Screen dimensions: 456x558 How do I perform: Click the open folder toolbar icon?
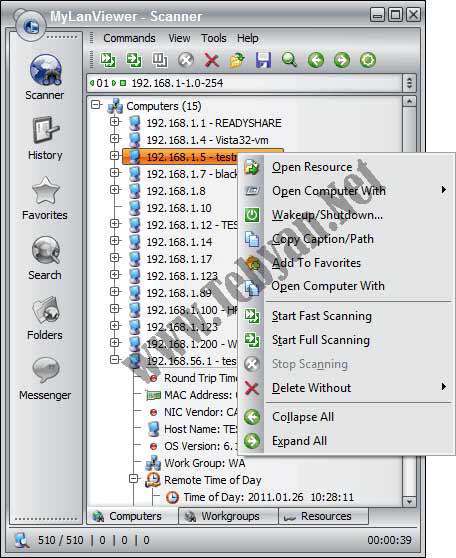pos(237,60)
